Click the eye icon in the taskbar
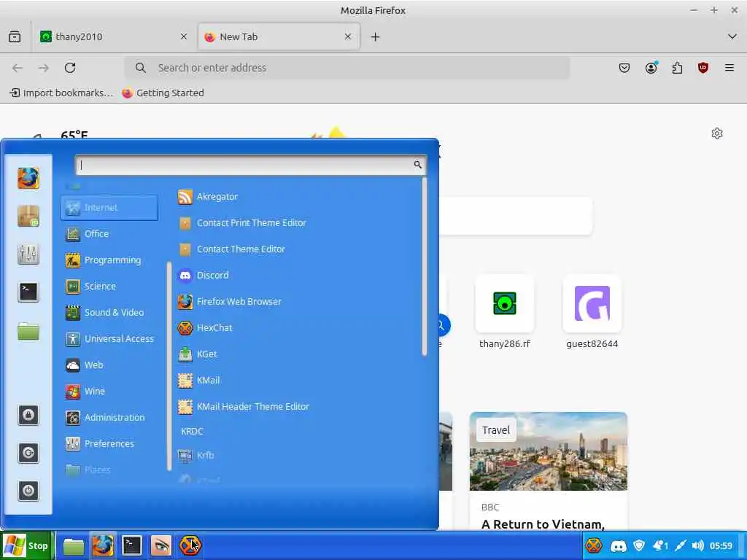Screen dimensions: 747x560 (161, 545)
